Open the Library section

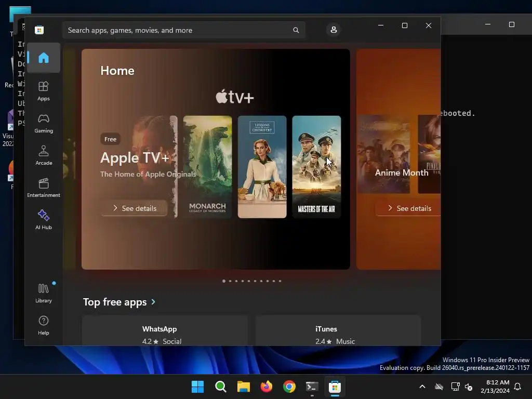[44, 293]
